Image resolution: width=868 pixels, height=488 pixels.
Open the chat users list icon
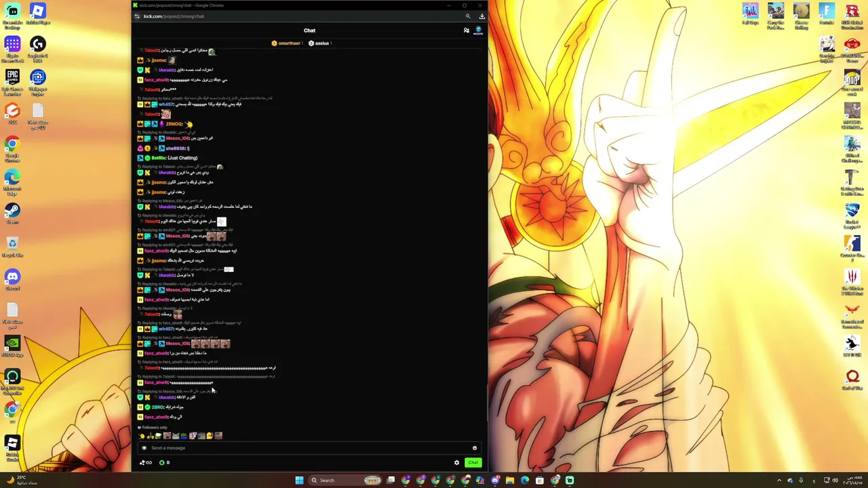(466, 30)
